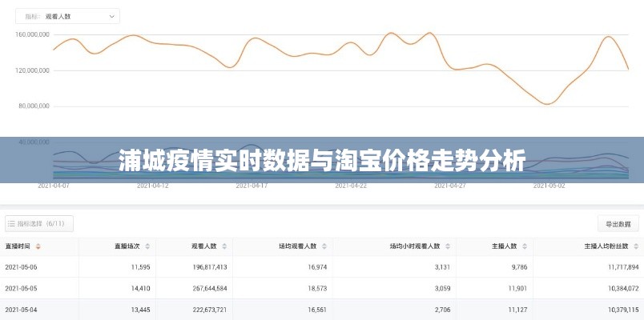Sort by 直播时间 using its sort icon
Image resolution: width=644 pixels, height=320 pixels.
click(38, 247)
